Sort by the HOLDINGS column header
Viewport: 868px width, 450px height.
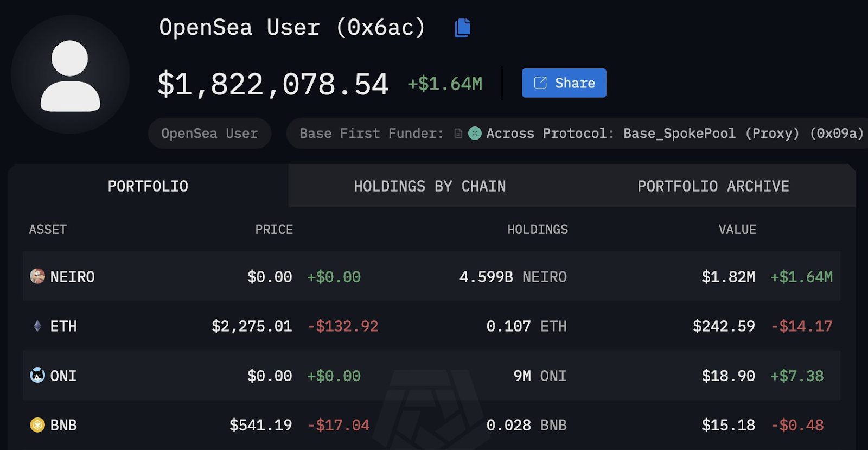tap(537, 230)
